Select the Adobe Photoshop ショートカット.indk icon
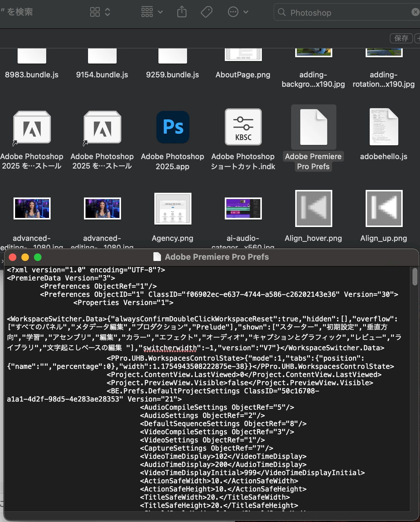 (x=243, y=127)
